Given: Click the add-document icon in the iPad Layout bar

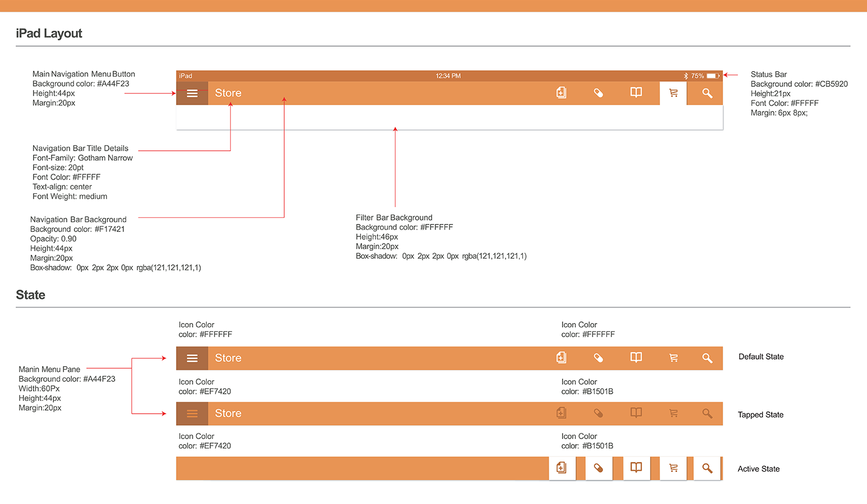Looking at the screenshot, I should 561,93.
